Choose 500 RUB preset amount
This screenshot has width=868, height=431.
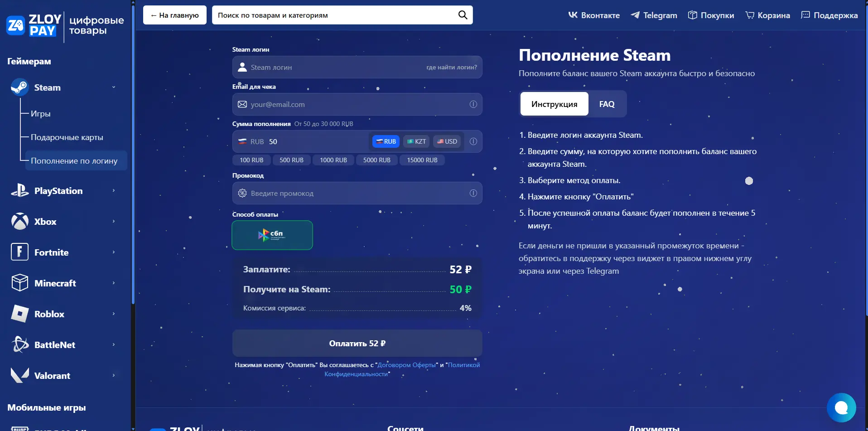[291, 160]
